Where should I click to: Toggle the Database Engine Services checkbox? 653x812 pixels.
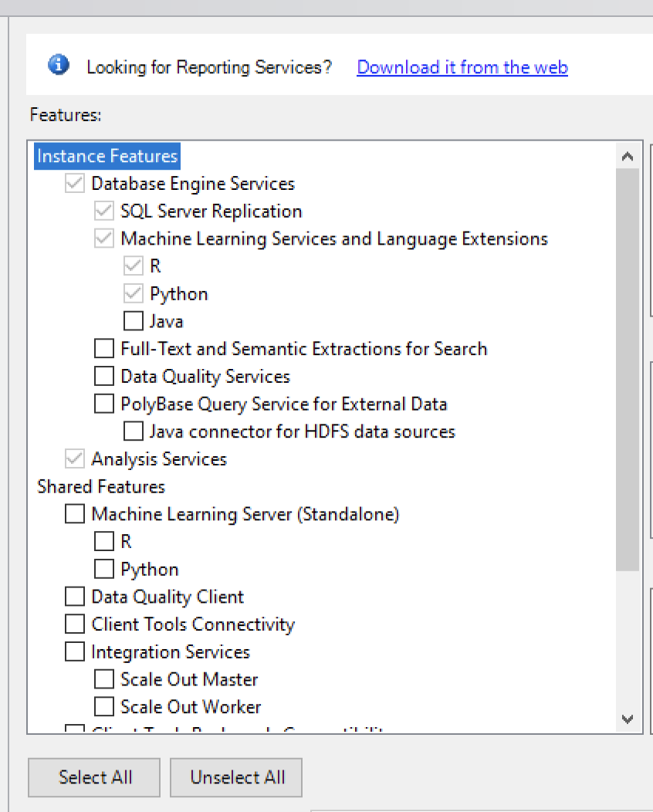(75, 184)
